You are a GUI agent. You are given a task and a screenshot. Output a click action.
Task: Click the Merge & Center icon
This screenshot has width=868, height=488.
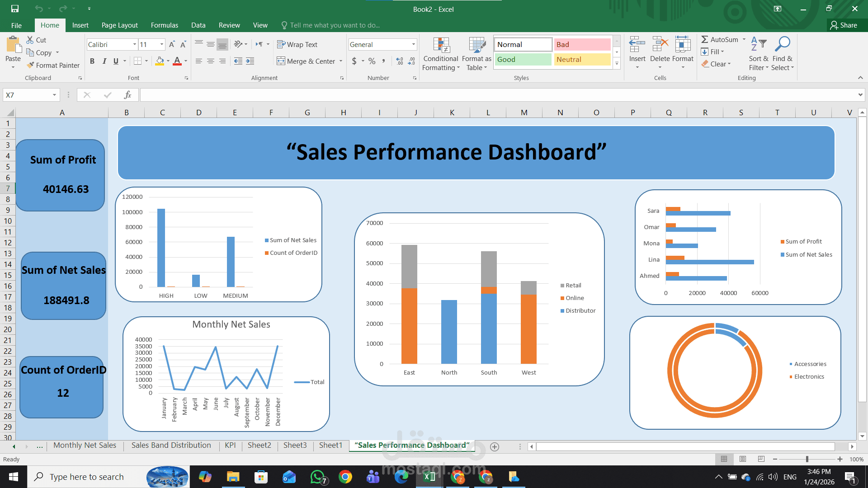click(281, 61)
